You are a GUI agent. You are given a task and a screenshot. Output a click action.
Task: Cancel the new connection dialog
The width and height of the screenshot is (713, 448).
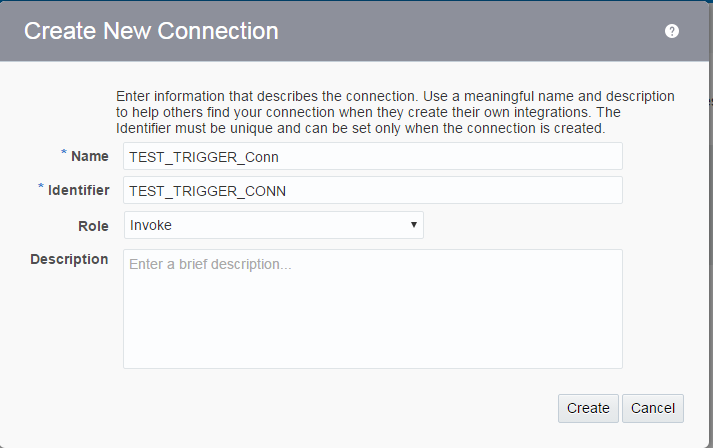[x=653, y=408]
